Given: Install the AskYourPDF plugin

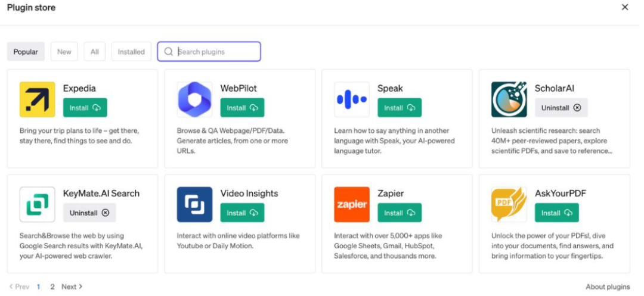Looking at the screenshot, I should (x=557, y=213).
